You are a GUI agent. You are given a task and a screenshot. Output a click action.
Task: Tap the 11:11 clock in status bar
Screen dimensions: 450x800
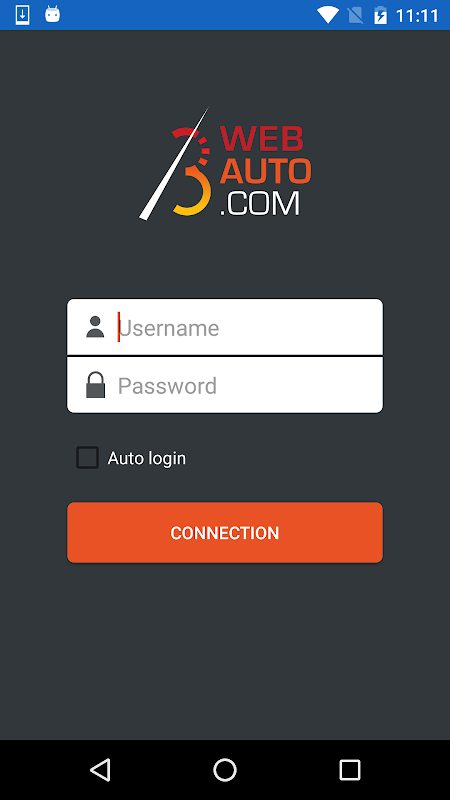coord(417,15)
